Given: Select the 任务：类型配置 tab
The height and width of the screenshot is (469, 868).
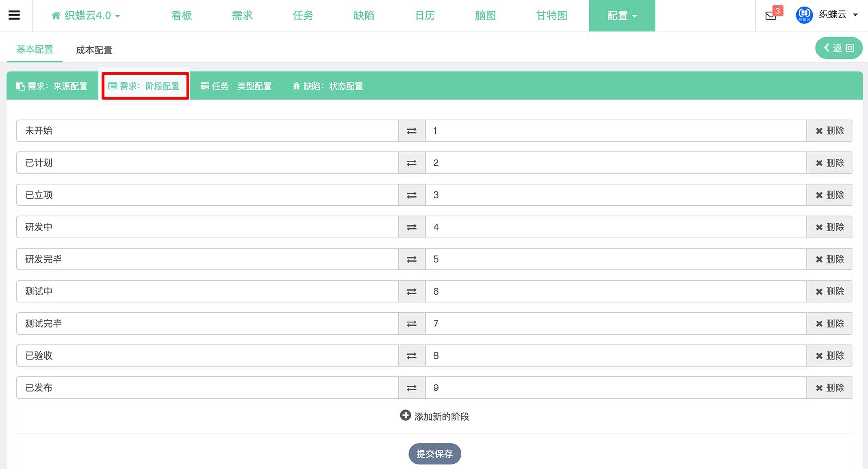Looking at the screenshot, I should point(236,86).
